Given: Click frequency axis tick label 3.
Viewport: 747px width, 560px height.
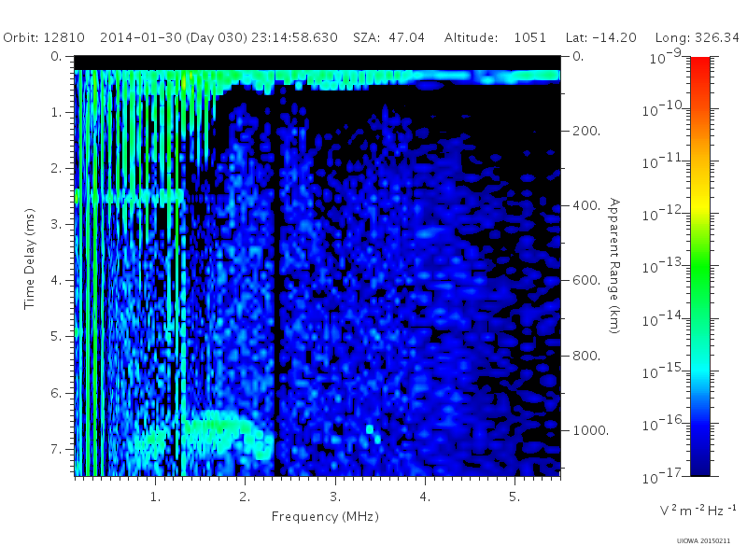Looking at the screenshot, I should click(x=335, y=497).
